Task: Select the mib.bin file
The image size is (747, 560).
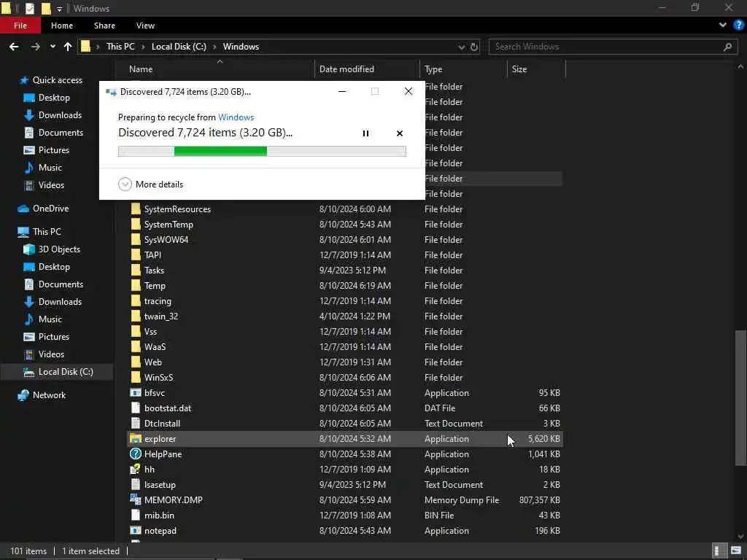Action: pos(159,516)
